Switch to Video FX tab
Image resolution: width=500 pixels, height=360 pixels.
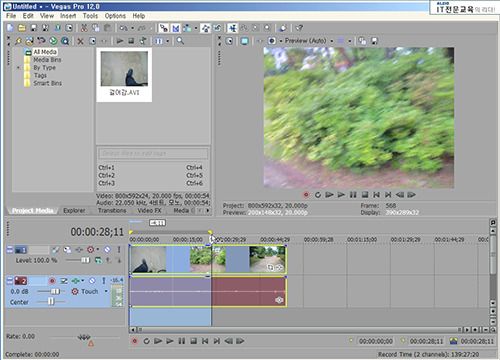click(x=149, y=211)
